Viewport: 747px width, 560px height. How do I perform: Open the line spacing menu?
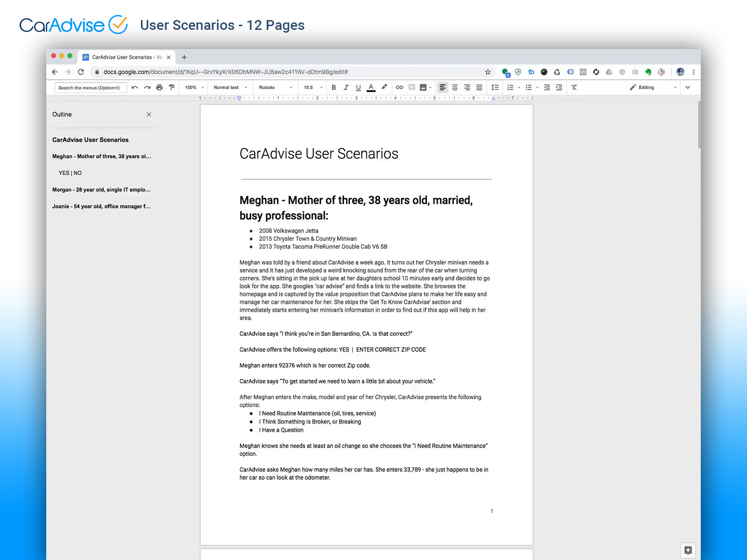point(495,87)
